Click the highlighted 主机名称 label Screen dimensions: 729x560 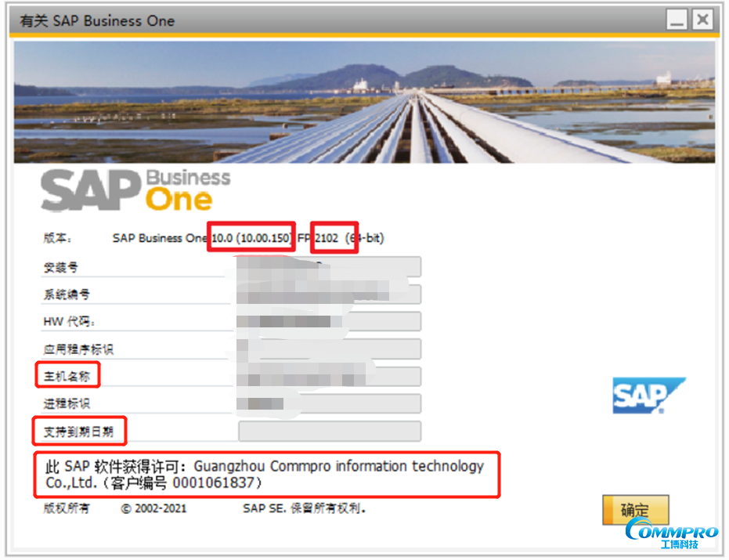[x=67, y=375]
